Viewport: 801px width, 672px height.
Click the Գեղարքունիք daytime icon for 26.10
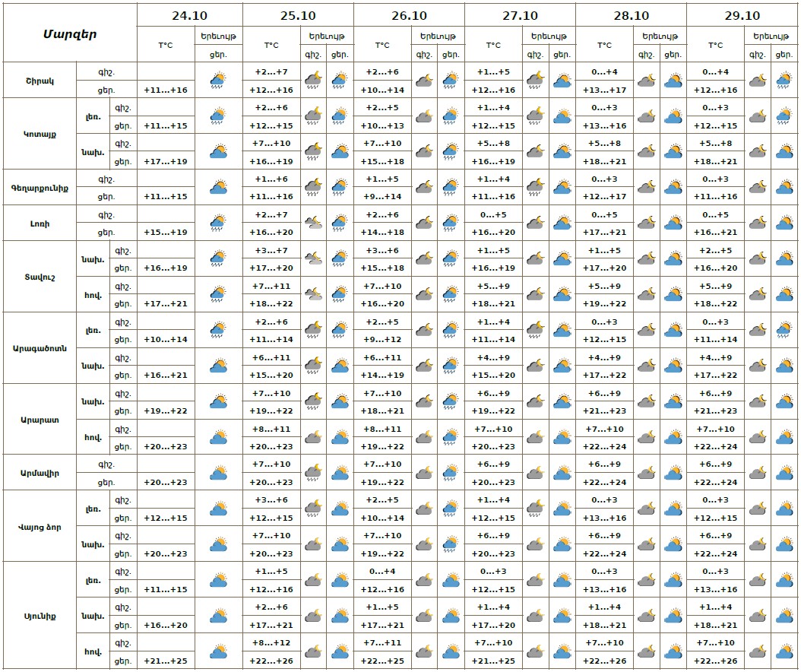(450, 187)
